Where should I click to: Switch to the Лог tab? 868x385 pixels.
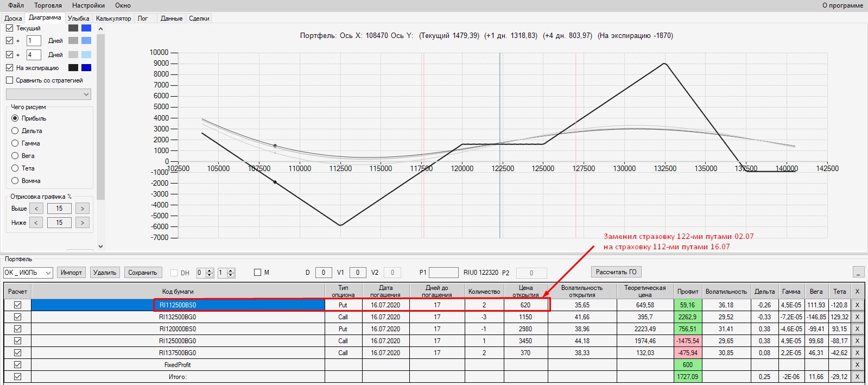[143, 18]
